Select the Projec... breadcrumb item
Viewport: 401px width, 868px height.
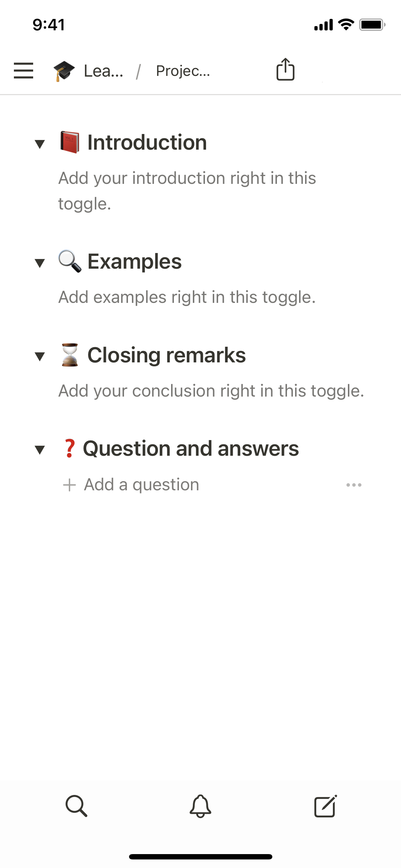(183, 71)
